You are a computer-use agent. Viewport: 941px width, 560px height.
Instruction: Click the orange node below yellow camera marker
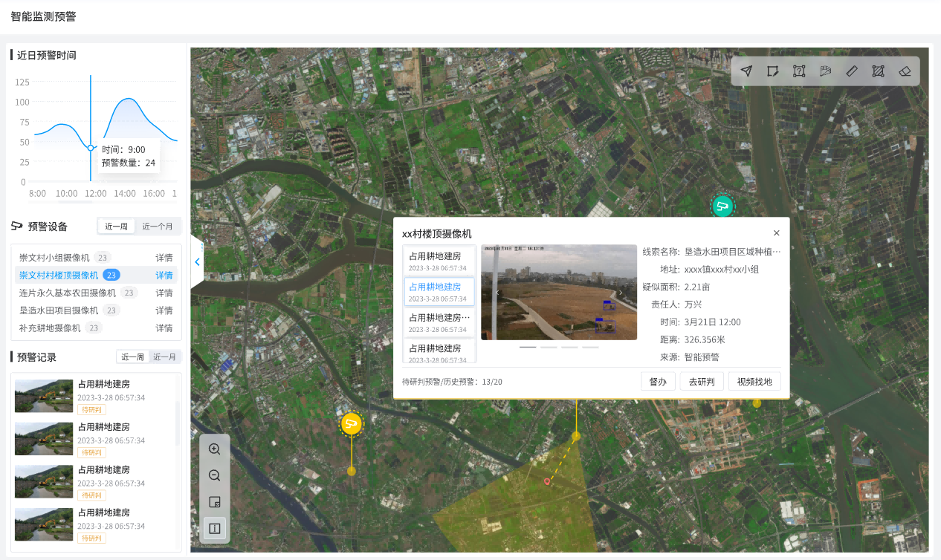click(352, 471)
